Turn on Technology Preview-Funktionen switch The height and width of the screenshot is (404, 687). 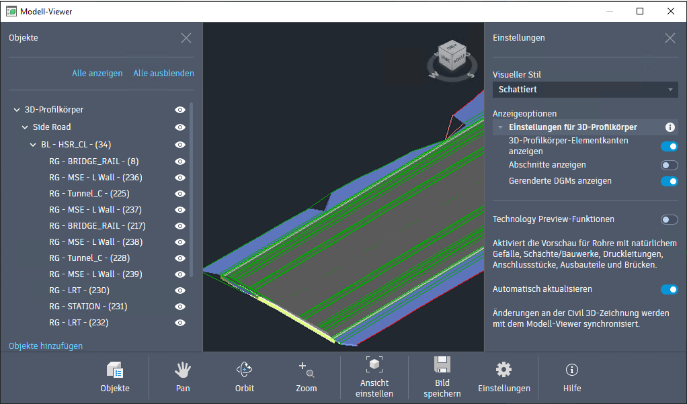click(668, 219)
